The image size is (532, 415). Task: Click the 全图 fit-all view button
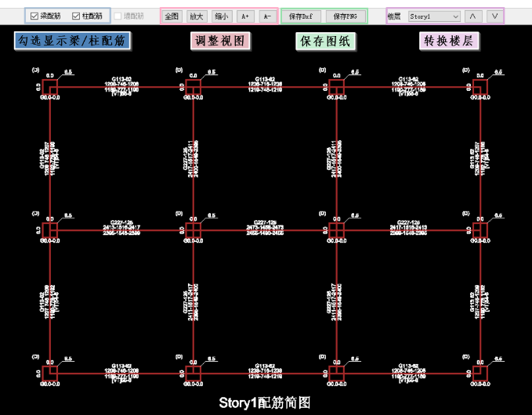(172, 16)
